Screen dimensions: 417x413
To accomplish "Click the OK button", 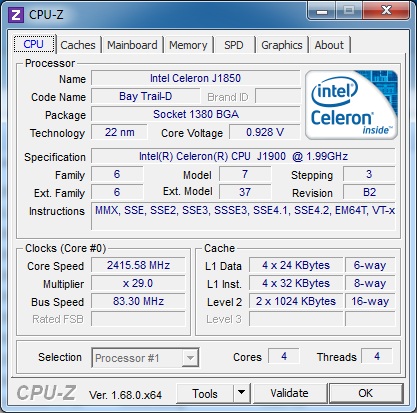I will click(366, 393).
